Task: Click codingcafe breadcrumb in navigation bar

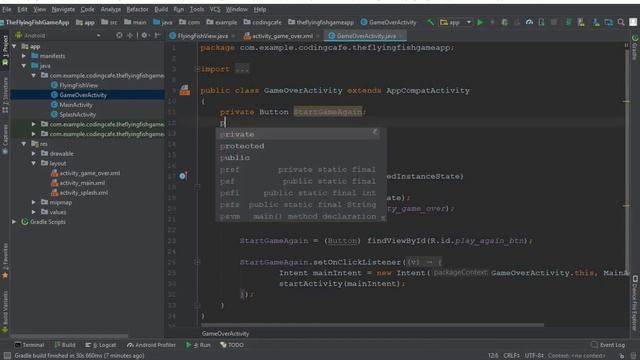Action: coord(262,22)
